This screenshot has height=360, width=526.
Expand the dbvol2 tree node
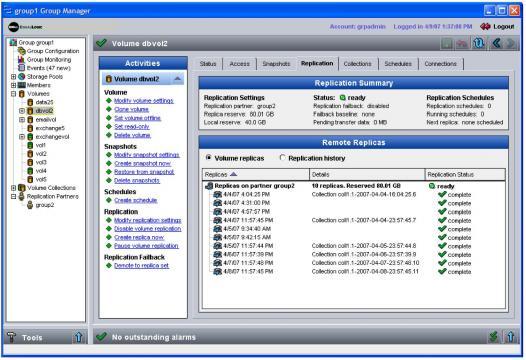click(x=22, y=111)
